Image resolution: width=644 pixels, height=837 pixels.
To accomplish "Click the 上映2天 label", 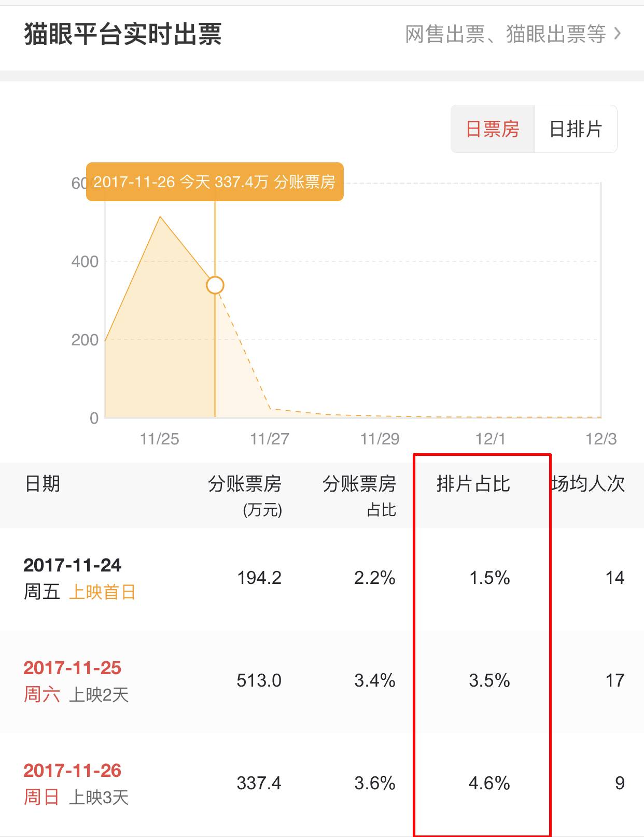I will pos(99,694).
